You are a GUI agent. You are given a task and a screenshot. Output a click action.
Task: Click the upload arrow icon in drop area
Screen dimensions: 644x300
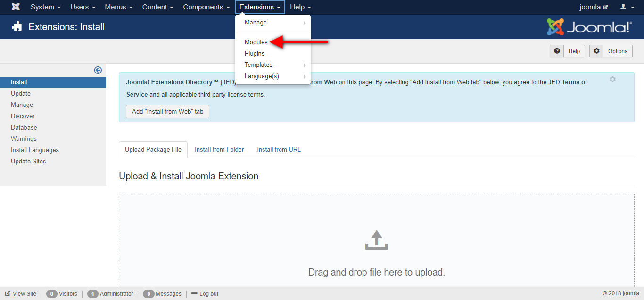376,240
